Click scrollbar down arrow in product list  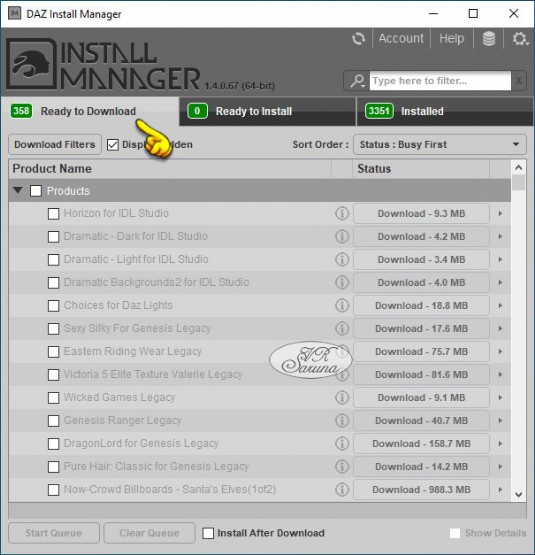tap(519, 494)
